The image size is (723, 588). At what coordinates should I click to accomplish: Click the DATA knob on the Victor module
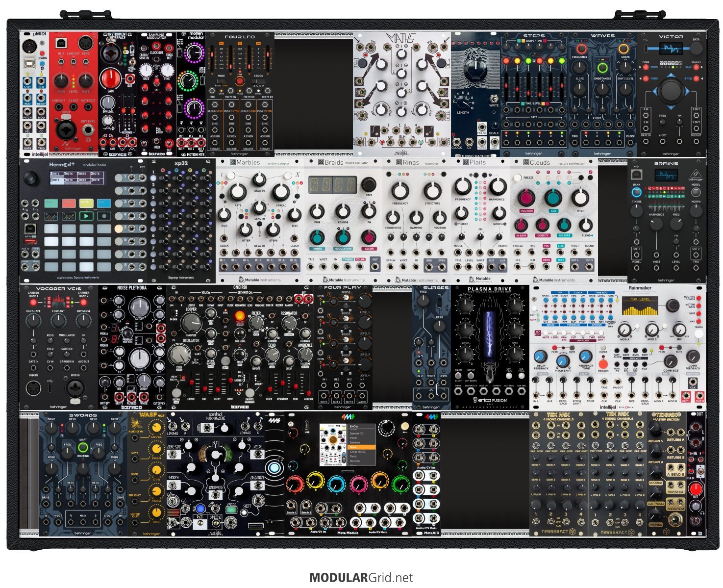[x=696, y=48]
